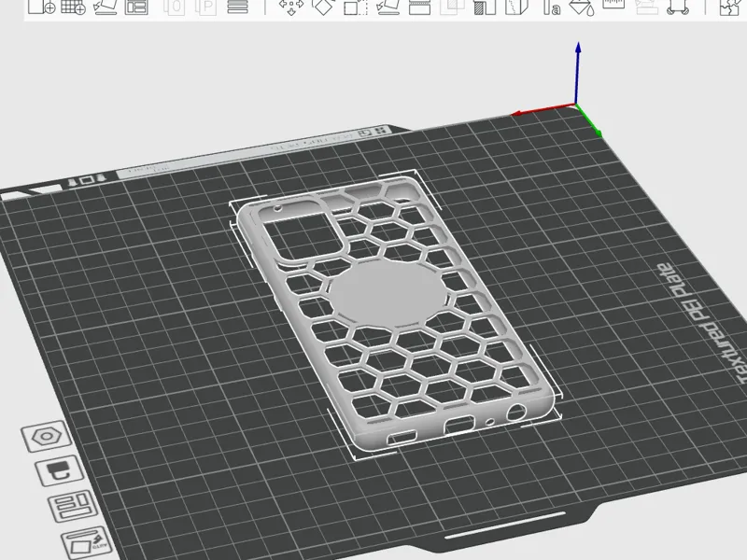Image resolution: width=747 pixels, height=560 pixels.
Task: Open the Variable layer height tool
Action: [238, 7]
